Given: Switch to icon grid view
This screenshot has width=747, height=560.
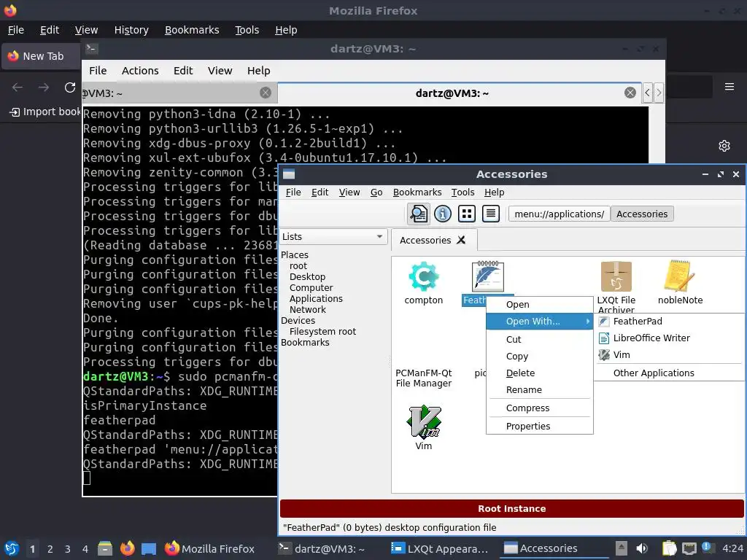Looking at the screenshot, I should click(x=466, y=214).
